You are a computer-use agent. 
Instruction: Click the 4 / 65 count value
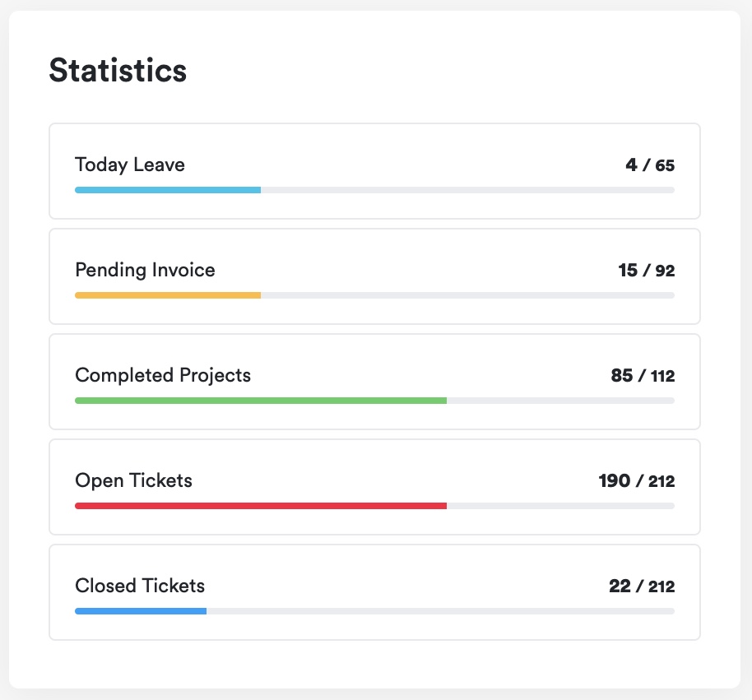point(649,165)
